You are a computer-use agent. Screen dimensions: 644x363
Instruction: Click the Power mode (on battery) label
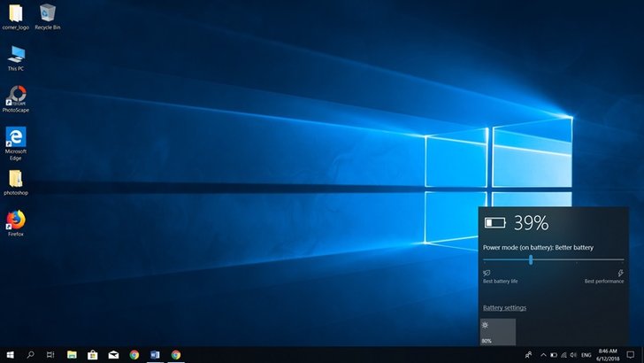point(538,248)
